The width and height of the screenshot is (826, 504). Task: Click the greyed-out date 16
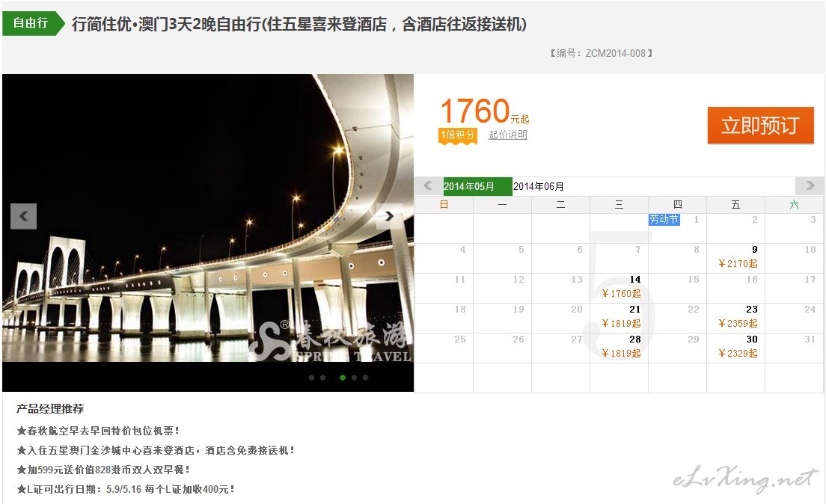752,280
